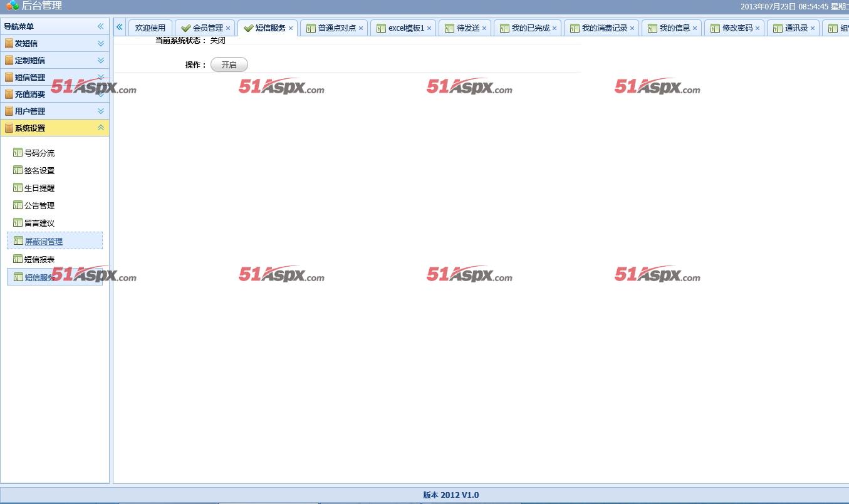Click the 后台管理 logo icon
849x504 pixels.
(13, 6)
